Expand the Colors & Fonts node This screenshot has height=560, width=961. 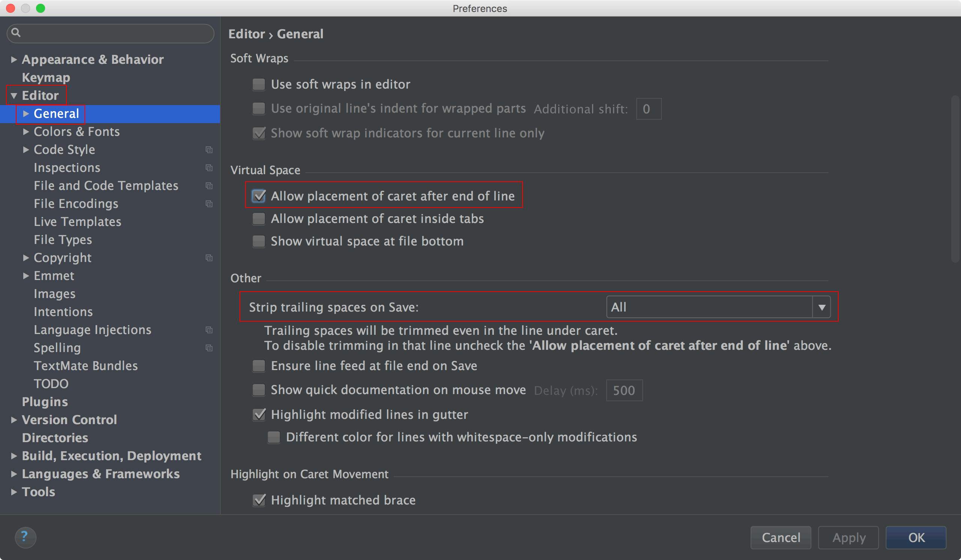click(26, 132)
